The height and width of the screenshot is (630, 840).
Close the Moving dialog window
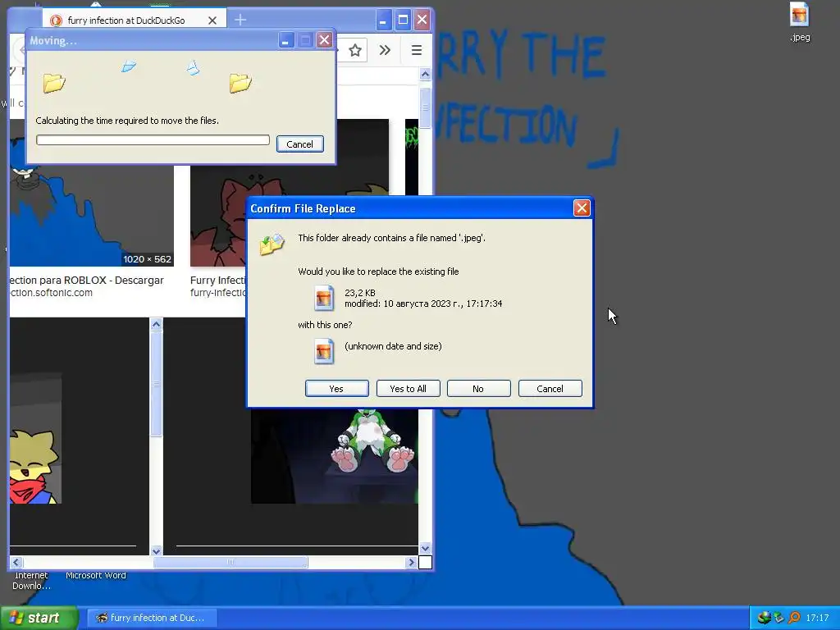coord(324,40)
